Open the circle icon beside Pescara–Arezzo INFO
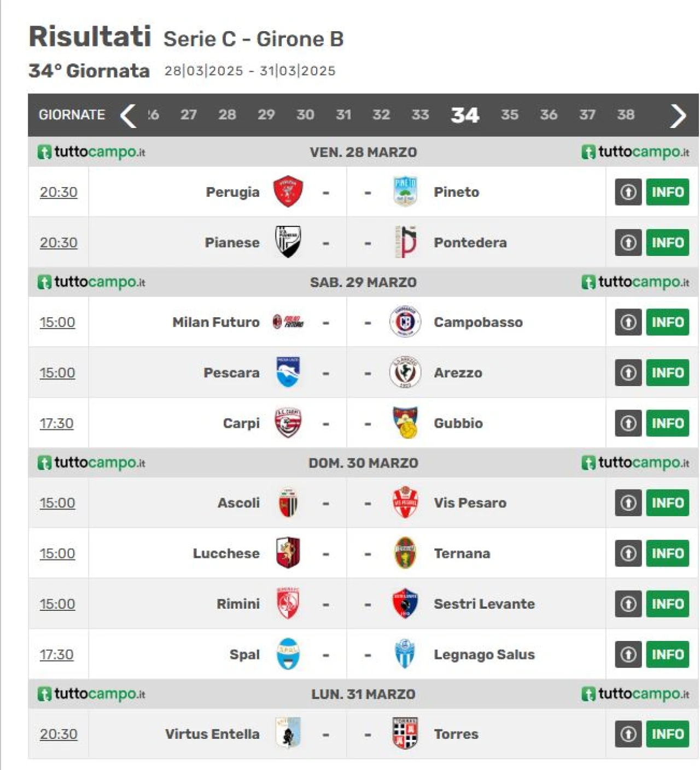This screenshot has height=770, width=700. coord(628,372)
